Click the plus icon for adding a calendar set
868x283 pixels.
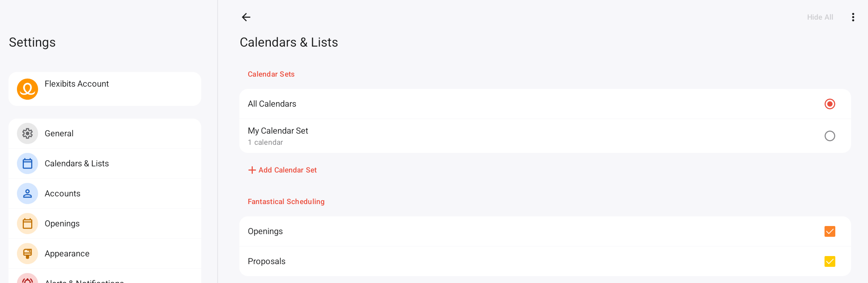pyautogui.click(x=252, y=170)
